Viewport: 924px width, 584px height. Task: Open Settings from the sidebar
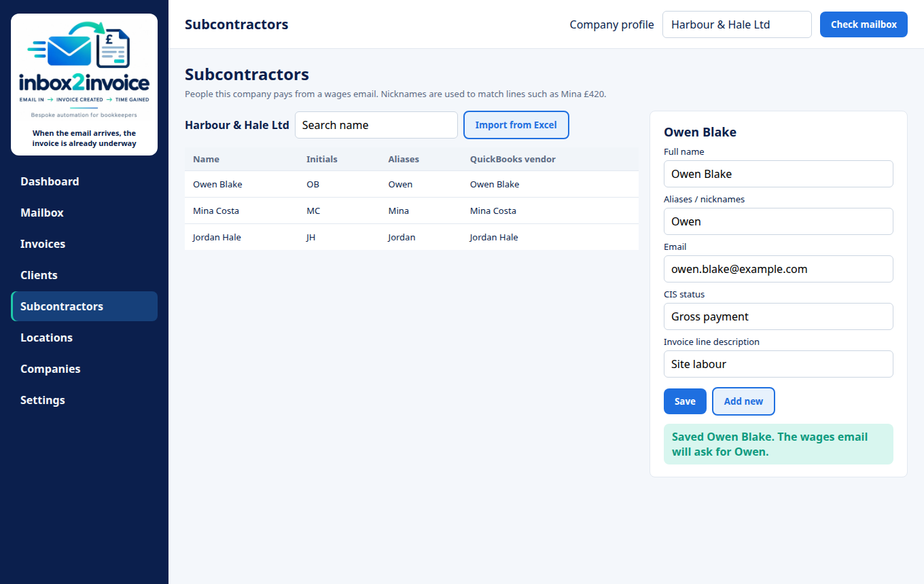click(x=84, y=400)
